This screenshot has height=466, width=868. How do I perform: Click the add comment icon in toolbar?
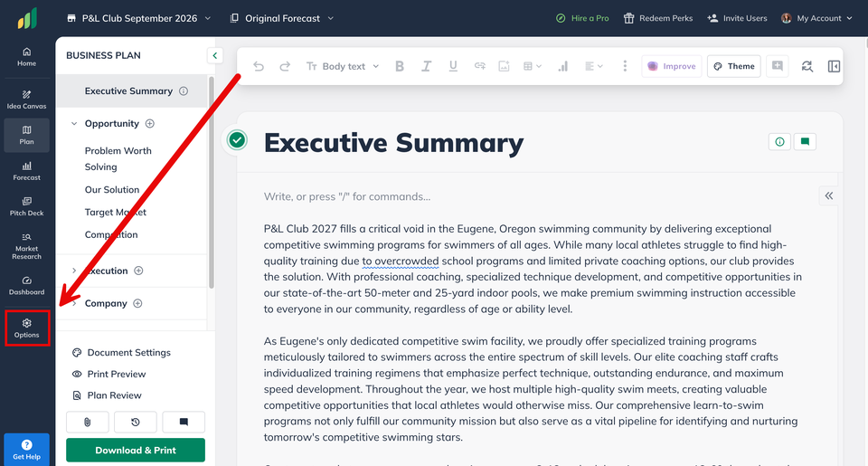[x=778, y=66]
